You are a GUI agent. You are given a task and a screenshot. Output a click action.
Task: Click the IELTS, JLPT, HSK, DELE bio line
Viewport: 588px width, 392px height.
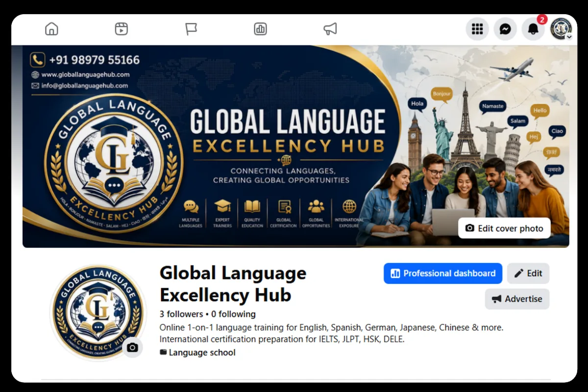coord(282,339)
